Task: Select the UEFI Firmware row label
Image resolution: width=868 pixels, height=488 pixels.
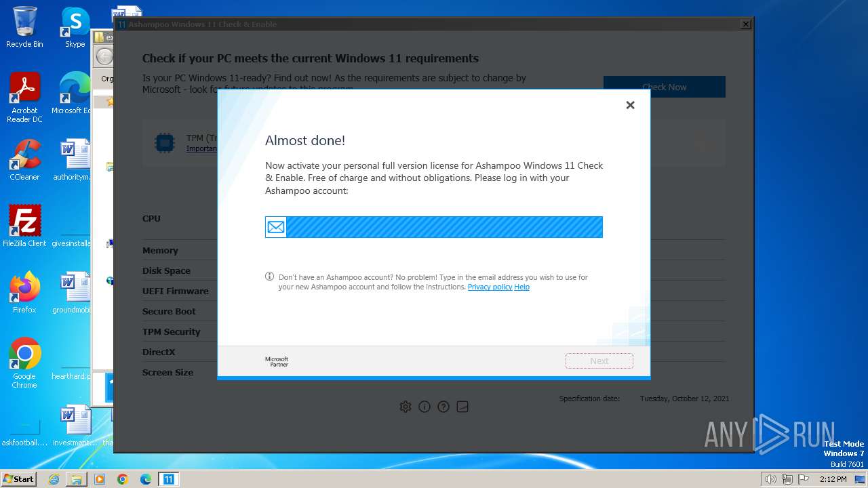Action: coord(176,291)
